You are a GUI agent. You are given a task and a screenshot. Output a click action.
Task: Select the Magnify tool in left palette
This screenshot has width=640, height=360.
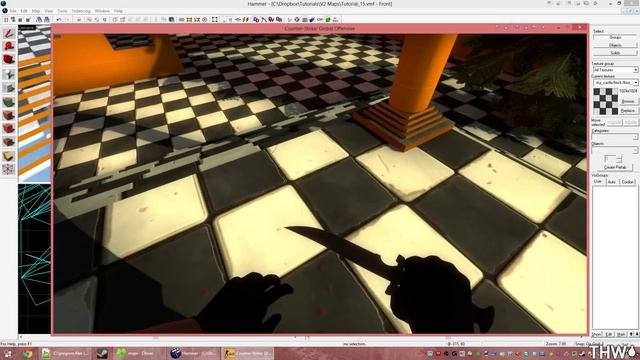pos(9,46)
